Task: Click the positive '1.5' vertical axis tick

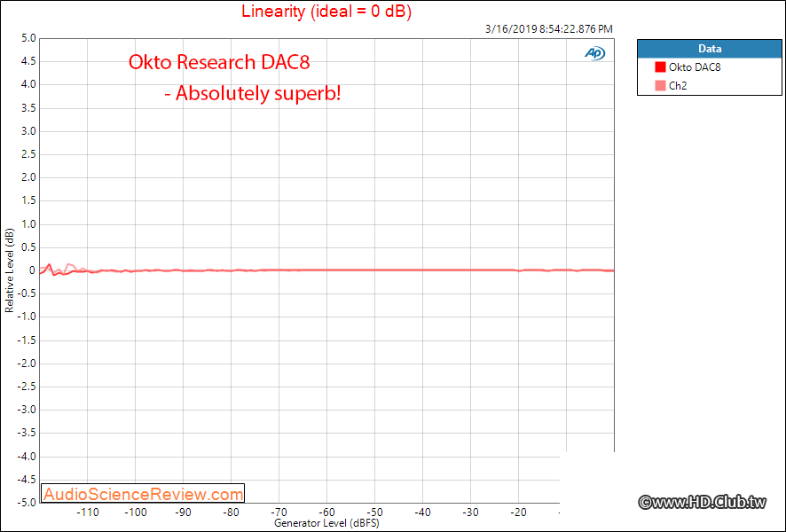Action: coord(28,200)
